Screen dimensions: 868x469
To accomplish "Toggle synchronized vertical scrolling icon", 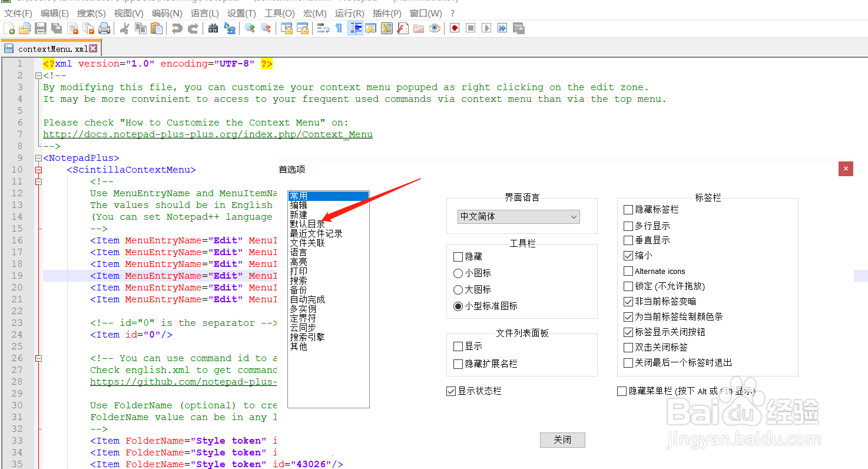I will click(287, 28).
